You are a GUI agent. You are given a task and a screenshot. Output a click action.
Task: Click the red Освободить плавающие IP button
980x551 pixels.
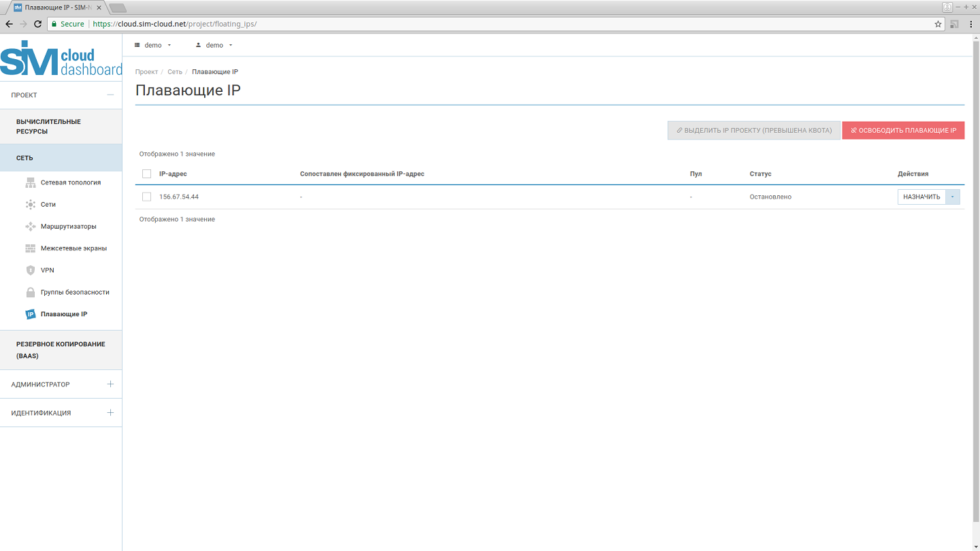coord(903,131)
